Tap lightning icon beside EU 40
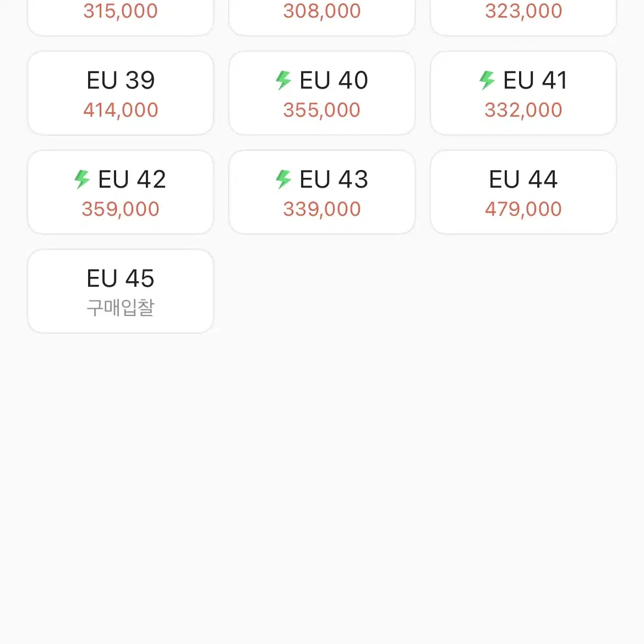The height and width of the screenshot is (644, 644). pyautogui.click(x=283, y=80)
